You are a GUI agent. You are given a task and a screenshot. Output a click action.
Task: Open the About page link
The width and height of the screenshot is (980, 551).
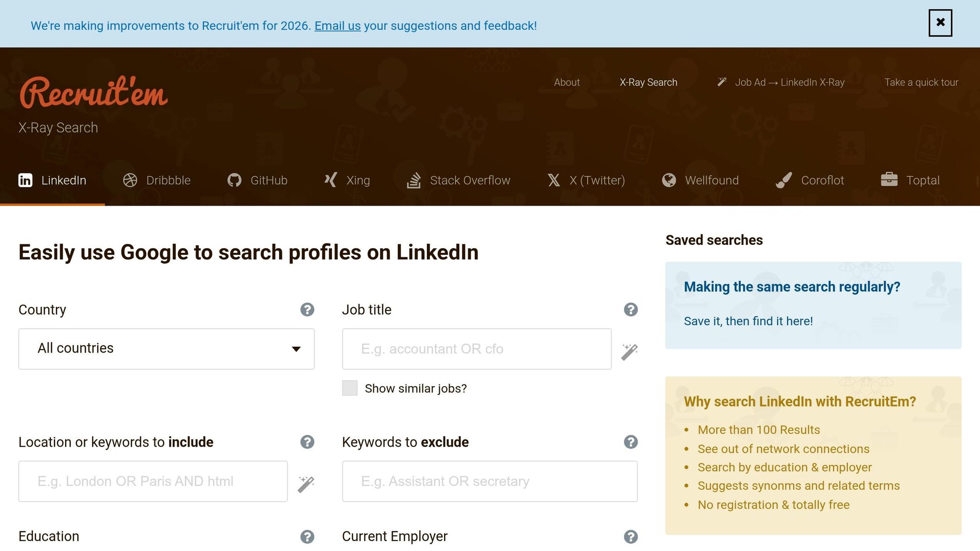click(567, 82)
